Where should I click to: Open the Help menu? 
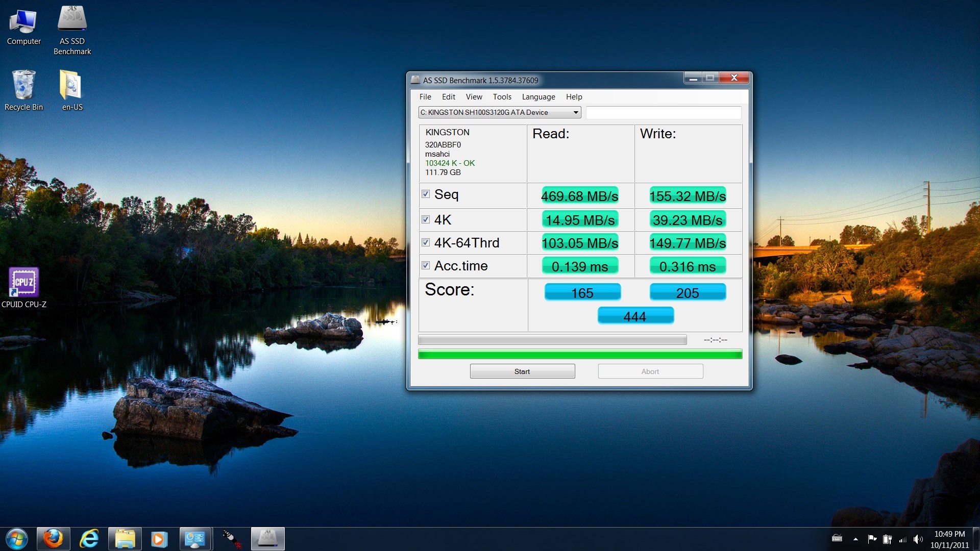click(x=574, y=97)
